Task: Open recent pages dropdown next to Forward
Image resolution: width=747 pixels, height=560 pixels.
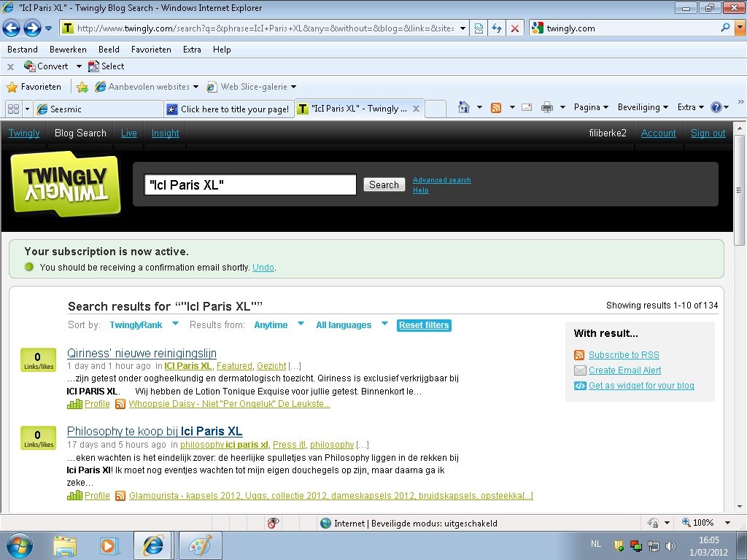Action: click(x=49, y=28)
